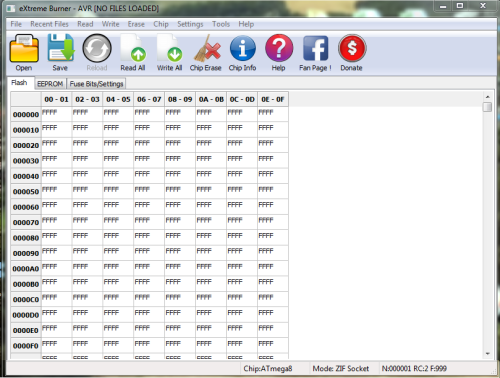Click the Save floppy disk icon
This screenshot has width=500, height=378.
[61, 48]
